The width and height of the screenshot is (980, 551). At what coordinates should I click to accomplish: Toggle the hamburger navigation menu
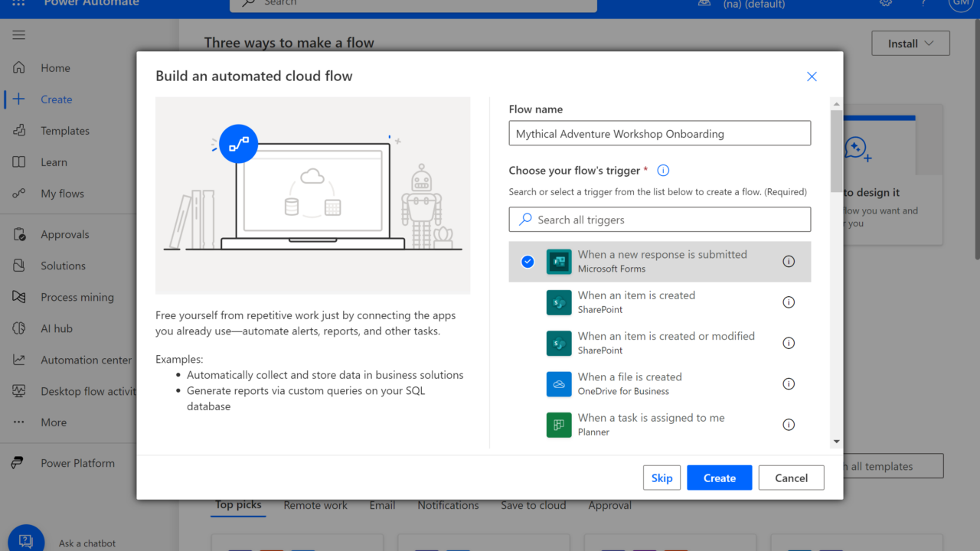pos(19,35)
